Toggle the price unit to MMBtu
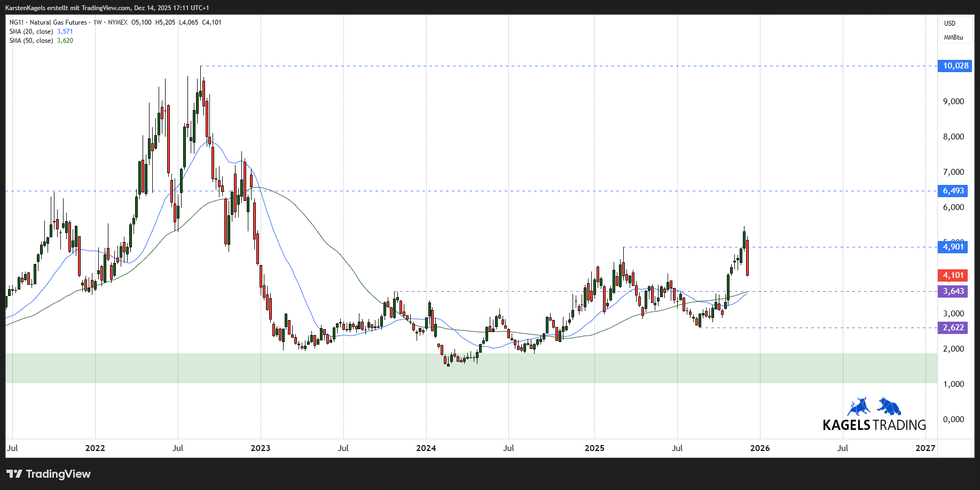Screen dimensions: 980x490 [x=953, y=37]
